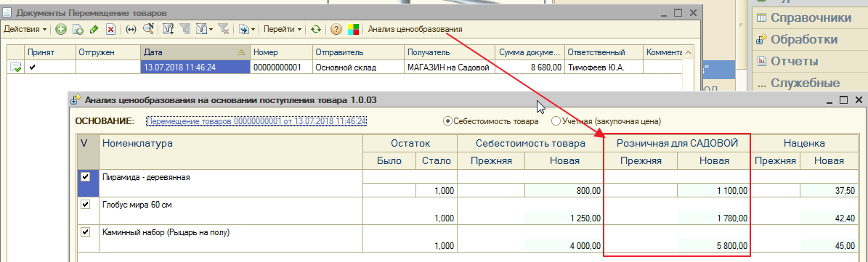Screen dimensions: 868x262
Task: Maximize the Анализ ценообразования window
Action: point(844,100)
